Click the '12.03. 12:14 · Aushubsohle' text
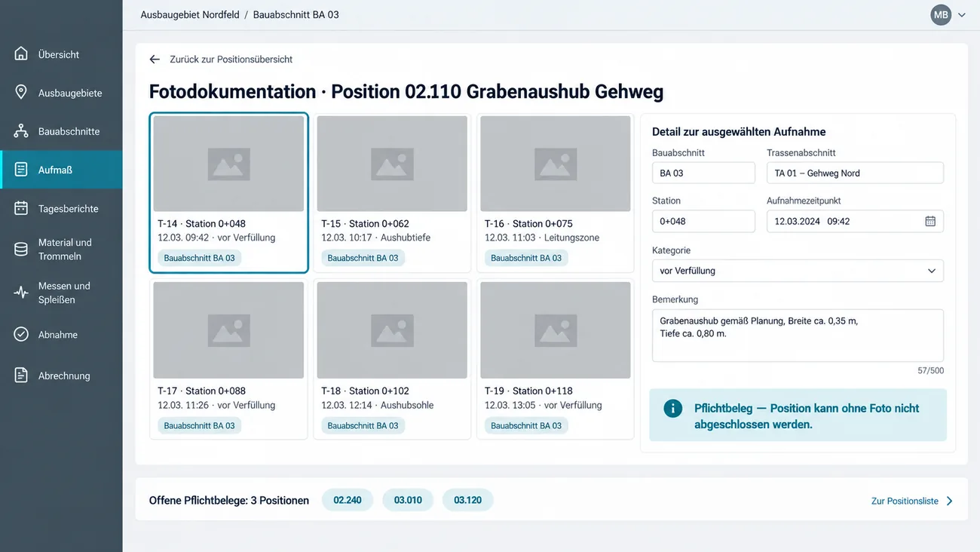980x552 pixels. tap(378, 405)
